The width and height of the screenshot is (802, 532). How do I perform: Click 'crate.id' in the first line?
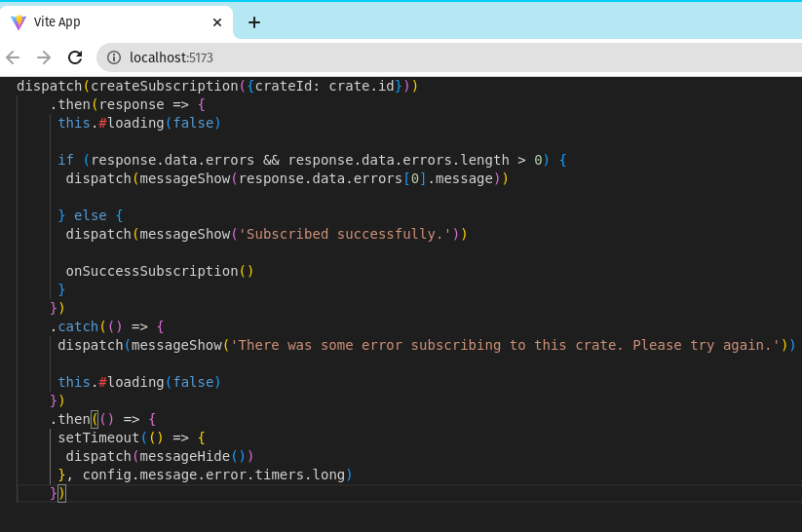coord(362,86)
